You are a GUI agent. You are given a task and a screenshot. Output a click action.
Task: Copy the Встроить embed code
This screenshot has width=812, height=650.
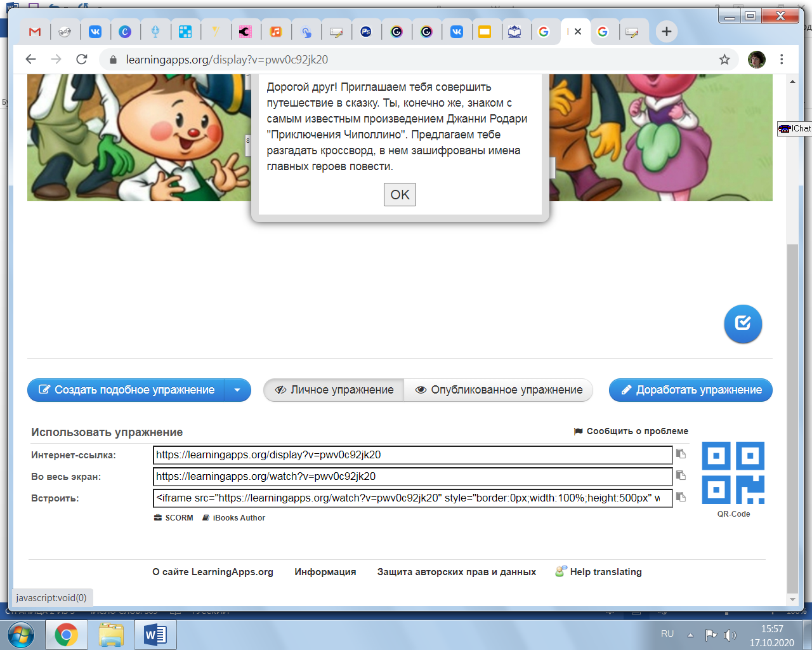click(681, 497)
